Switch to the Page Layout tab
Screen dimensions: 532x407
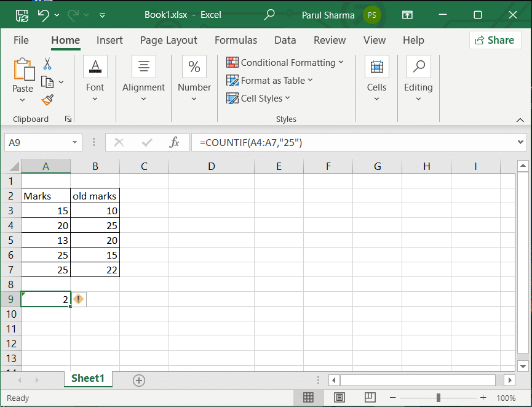coord(169,40)
